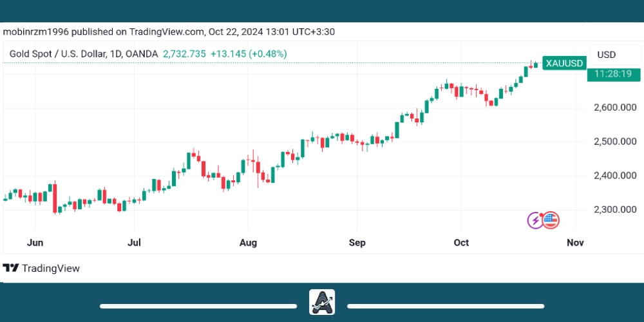644x322 pixels.
Task: Click the Jul label on time axis
Action: coord(134,243)
